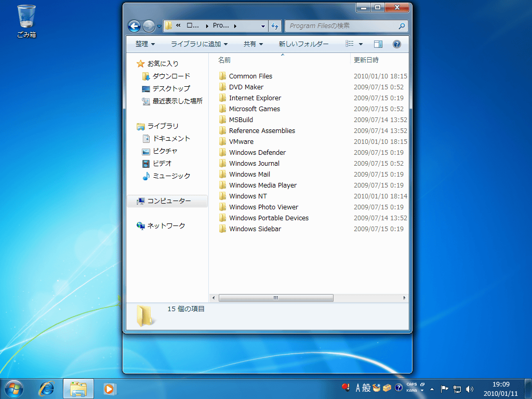Open ダウンロード in favorites
The image size is (532, 399).
click(166, 76)
